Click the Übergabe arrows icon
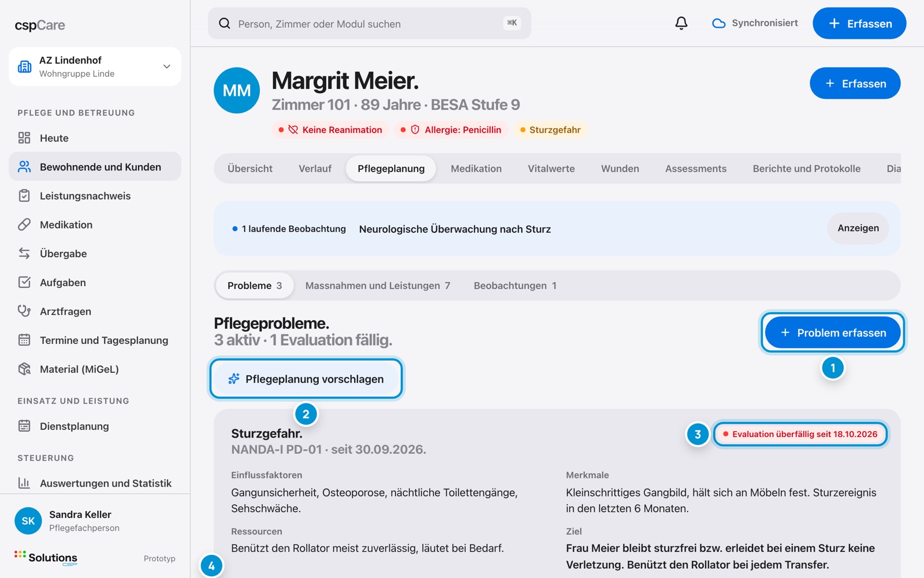Screen dimensions: 924x578 click(24, 253)
